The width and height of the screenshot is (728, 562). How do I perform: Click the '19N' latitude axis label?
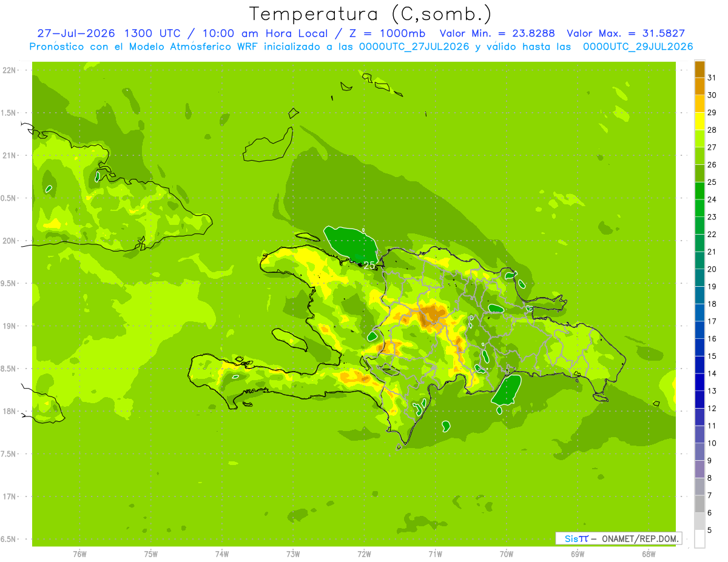[9, 326]
